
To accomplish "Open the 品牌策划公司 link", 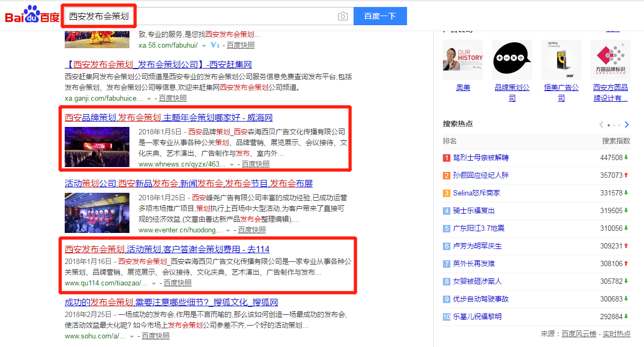I will [512, 93].
